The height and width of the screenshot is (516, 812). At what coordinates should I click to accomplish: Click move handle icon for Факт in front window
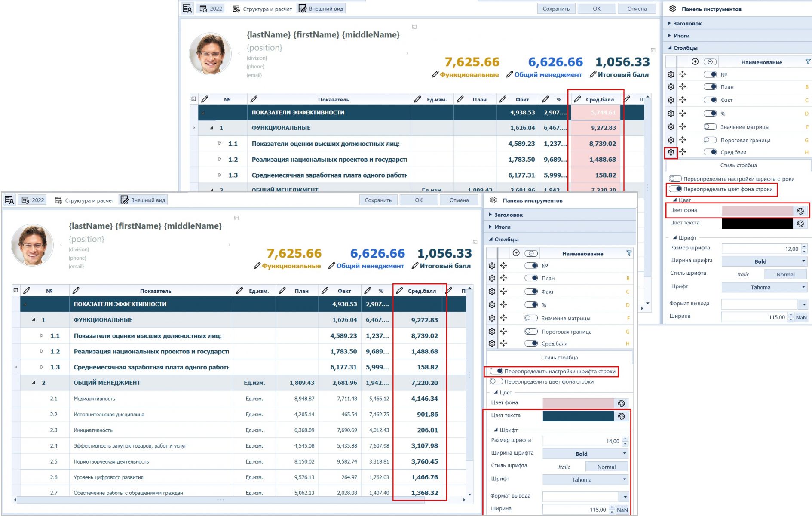[504, 292]
